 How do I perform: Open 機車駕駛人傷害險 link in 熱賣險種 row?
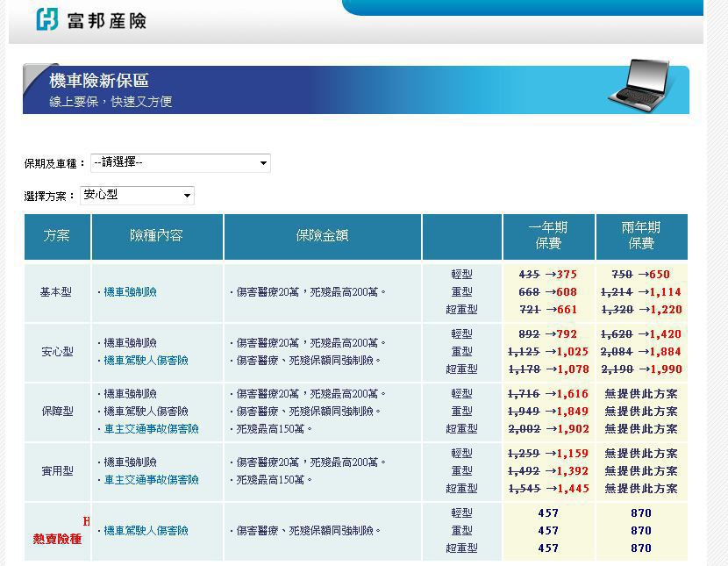146,531
